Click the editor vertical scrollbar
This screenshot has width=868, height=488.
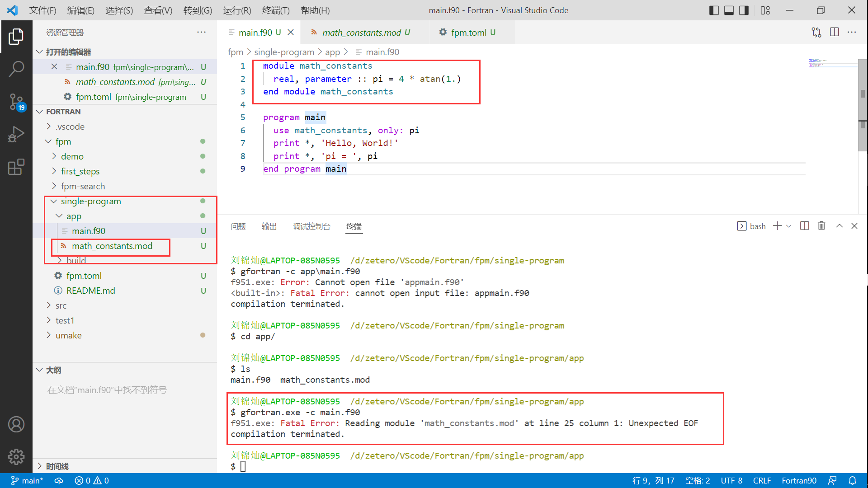tap(863, 113)
